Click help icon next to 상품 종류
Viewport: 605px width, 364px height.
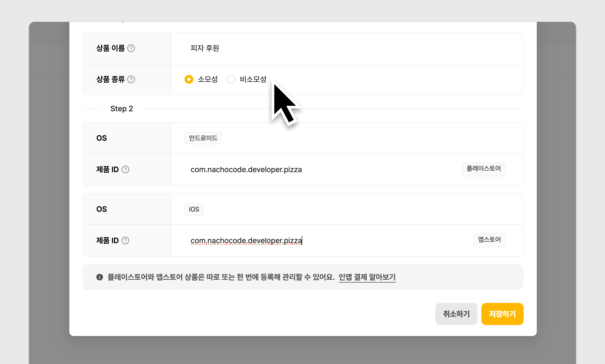(x=131, y=79)
